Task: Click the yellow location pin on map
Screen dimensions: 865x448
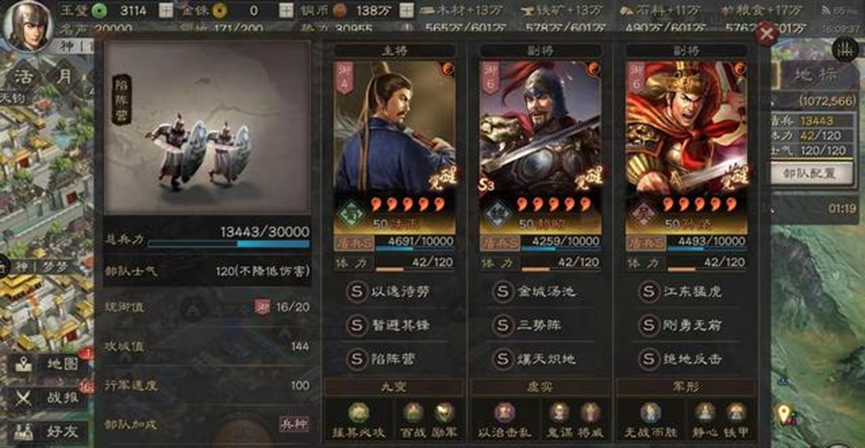Action: [784, 414]
